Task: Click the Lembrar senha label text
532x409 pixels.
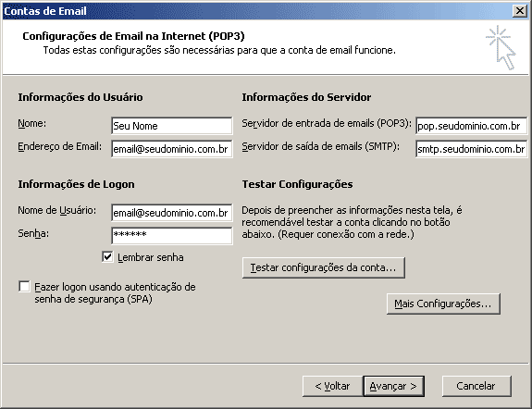Action: [151, 257]
